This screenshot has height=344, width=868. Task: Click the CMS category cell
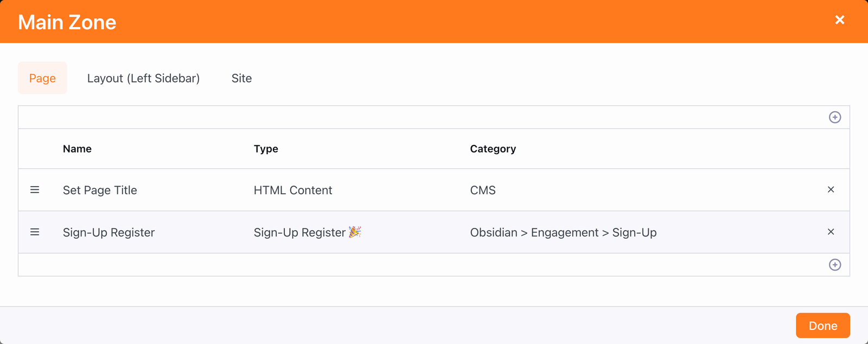pyautogui.click(x=483, y=190)
